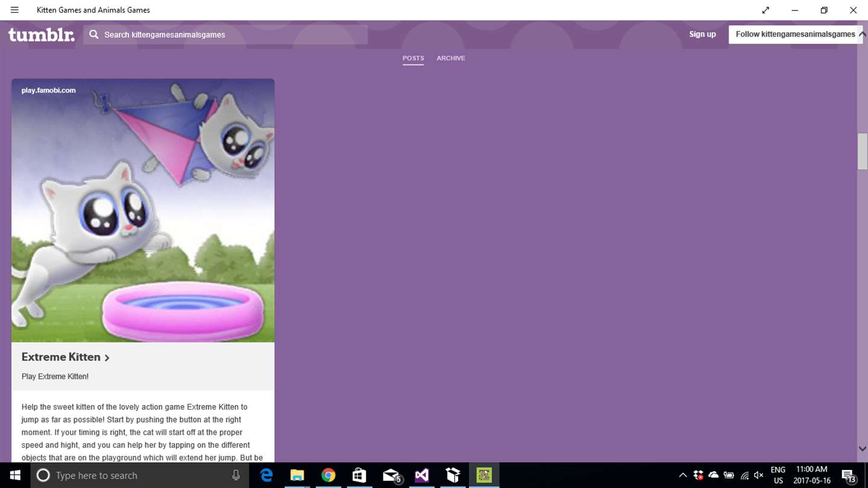Activate the microphone voice search
Screen dimensions: 868x488
click(x=236, y=475)
